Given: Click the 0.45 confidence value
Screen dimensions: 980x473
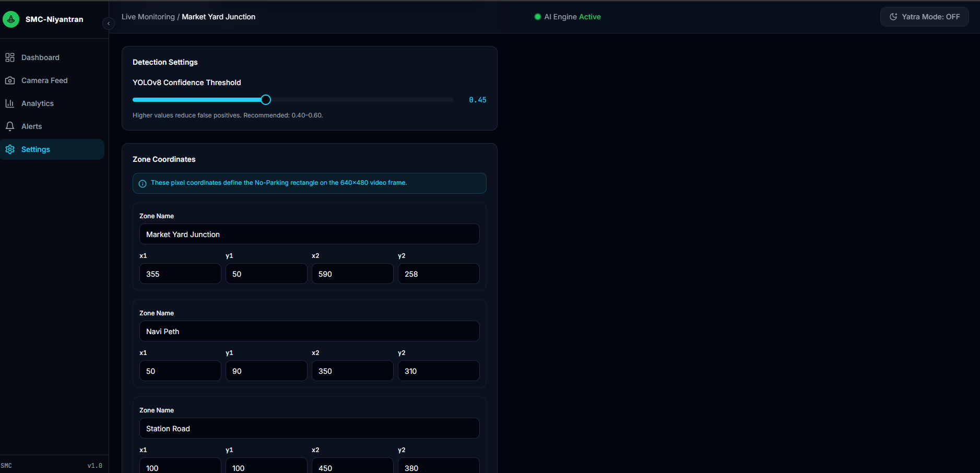Looking at the screenshot, I should coord(477,100).
